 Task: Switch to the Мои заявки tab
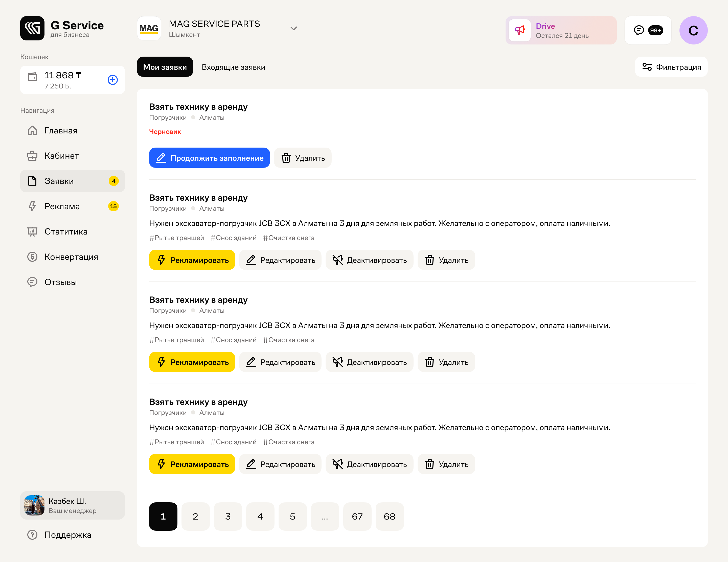coord(165,67)
